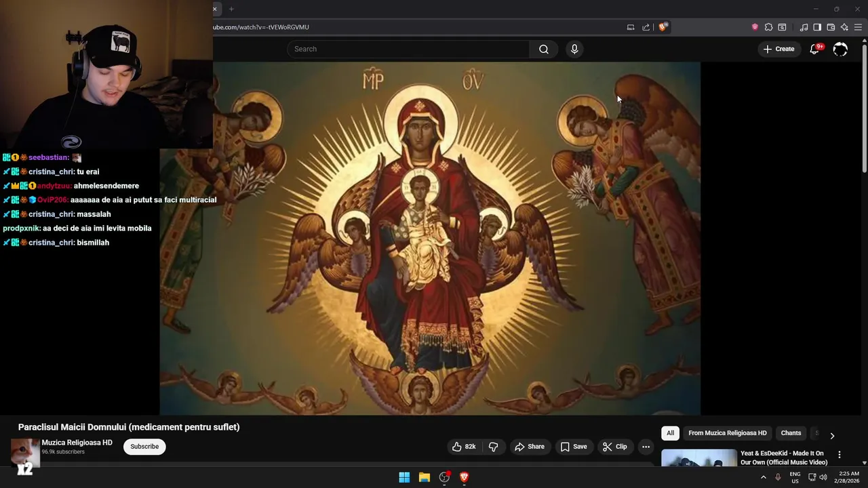Subscribe to Muzica Religioasa HD
The image size is (868, 488).
(x=144, y=447)
